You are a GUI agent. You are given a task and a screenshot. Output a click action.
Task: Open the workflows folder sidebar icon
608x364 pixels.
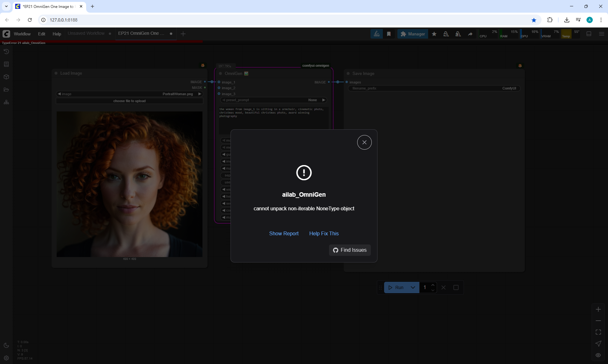coord(6,89)
